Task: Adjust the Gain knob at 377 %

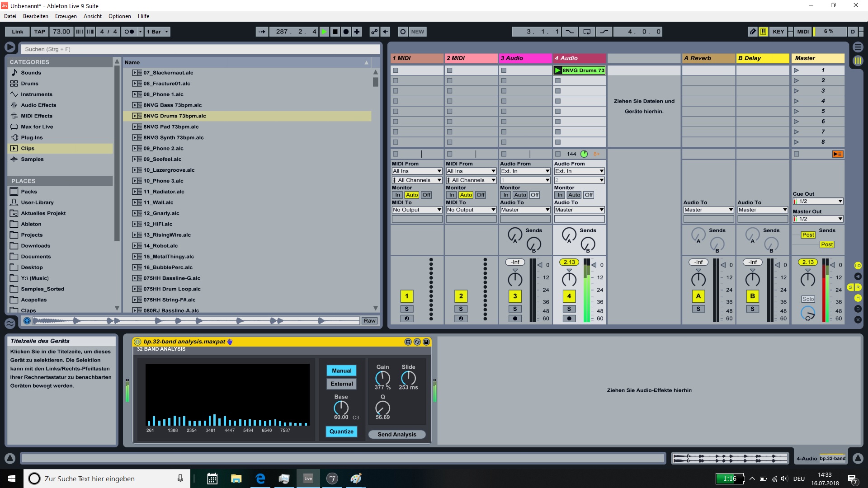Action: [382, 378]
